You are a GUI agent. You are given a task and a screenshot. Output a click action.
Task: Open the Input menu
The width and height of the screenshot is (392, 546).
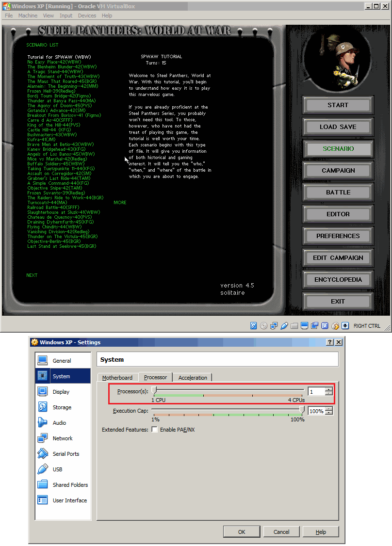(x=66, y=16)
